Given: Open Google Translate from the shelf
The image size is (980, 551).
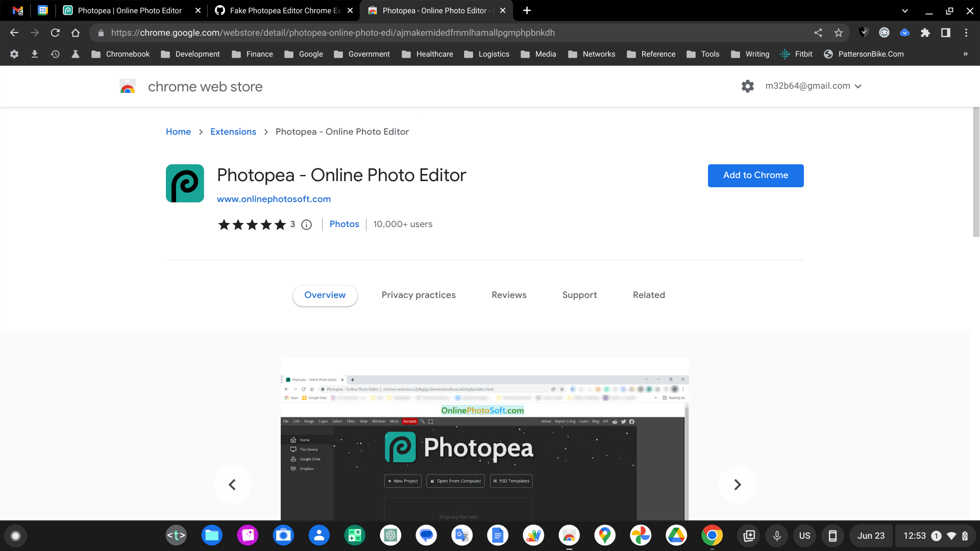Looking at the screenshot, I should (462, 535).
